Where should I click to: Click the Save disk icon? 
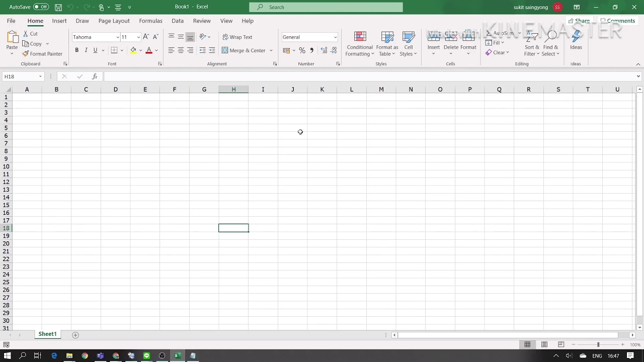click(58, 7)
